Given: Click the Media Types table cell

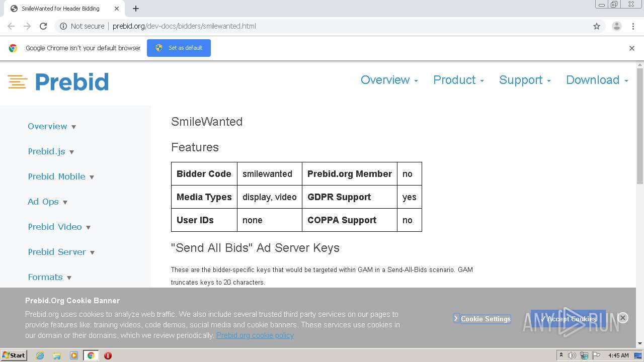Looking at the screenshot, I should click(204, 197).
